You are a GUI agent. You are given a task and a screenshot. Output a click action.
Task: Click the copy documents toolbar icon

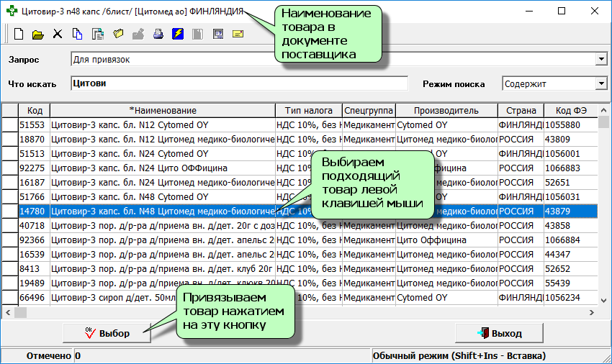pos(77,34)
